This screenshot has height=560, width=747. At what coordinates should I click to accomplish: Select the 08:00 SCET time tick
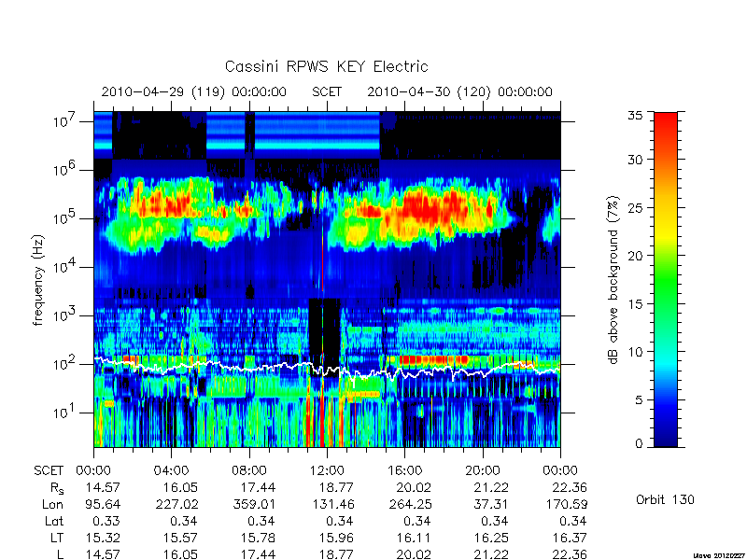click(249, 471)
